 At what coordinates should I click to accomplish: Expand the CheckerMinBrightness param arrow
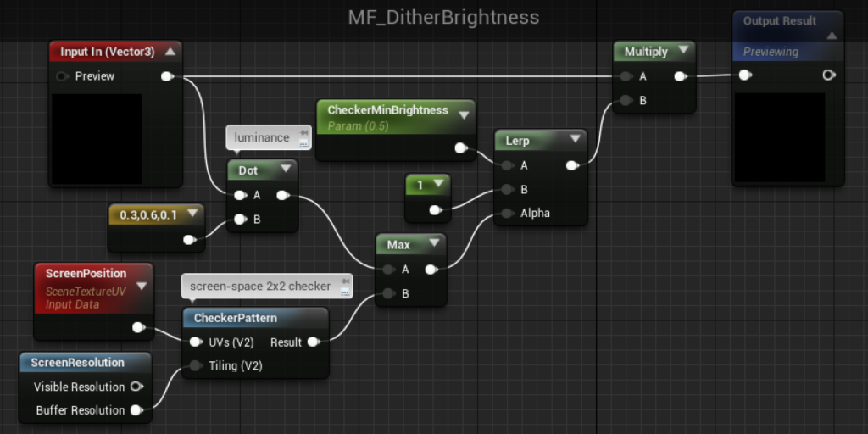[x=464, y=115]
